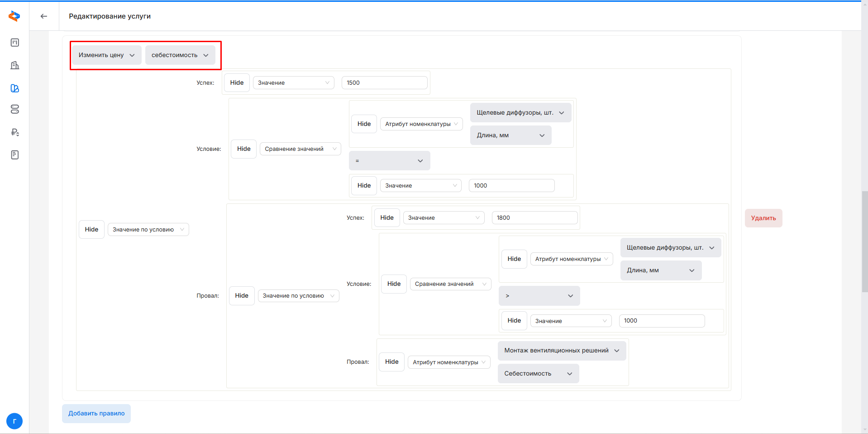The width and height of the screenshot is (868, 434).
Task: Expand 'Монтаж вентиляционных решений' dropdown
Action: tap(562, 351)
